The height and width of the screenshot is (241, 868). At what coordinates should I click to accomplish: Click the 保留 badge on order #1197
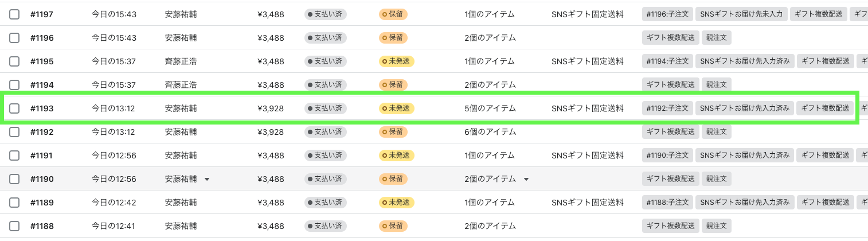click(x=393, y=14)
